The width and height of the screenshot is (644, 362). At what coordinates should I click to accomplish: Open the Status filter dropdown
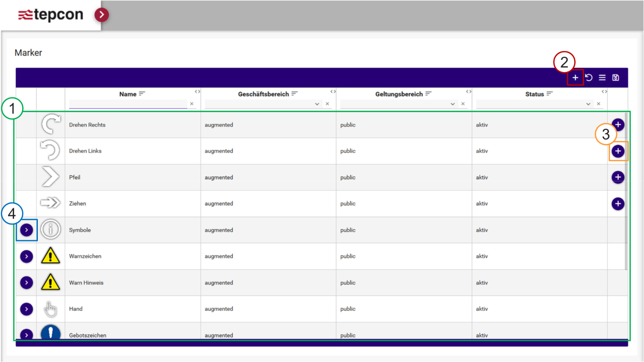(x=588, y=104)
